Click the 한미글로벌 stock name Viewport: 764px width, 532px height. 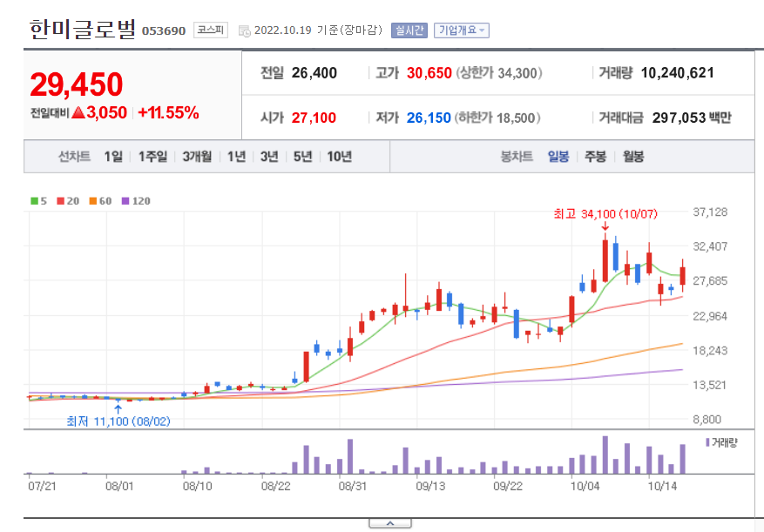coord(83,29)
